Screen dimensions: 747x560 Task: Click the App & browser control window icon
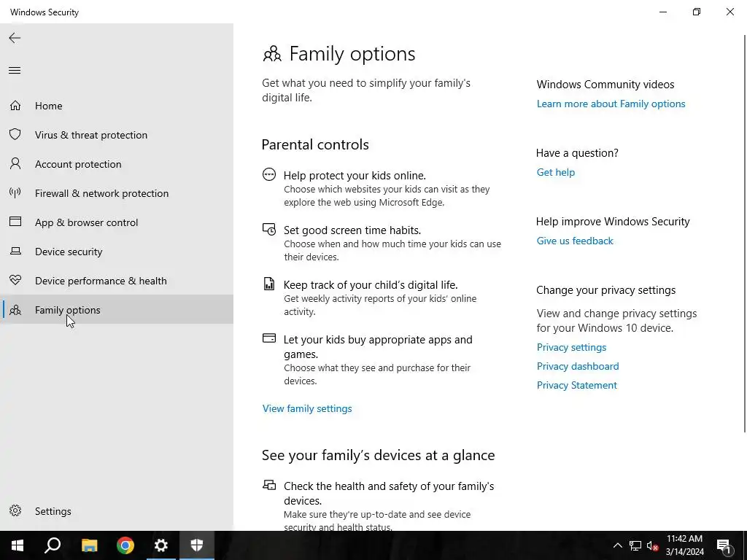pyautogui.click(x=15, y=222)
